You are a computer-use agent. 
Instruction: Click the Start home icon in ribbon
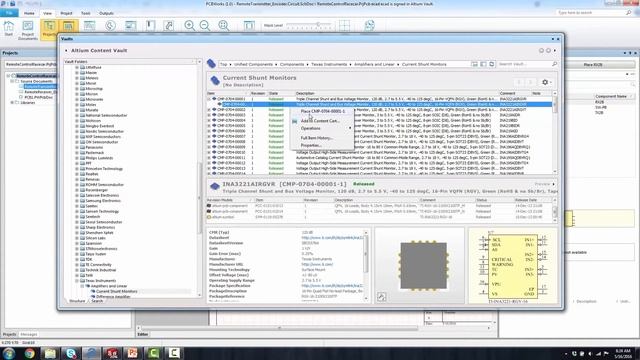[9, 29]
